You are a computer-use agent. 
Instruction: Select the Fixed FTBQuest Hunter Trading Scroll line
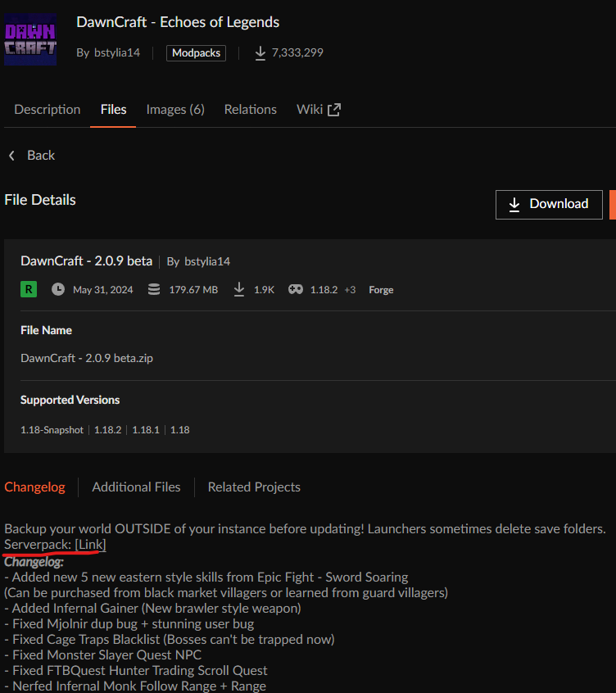(x=136, y=670)
